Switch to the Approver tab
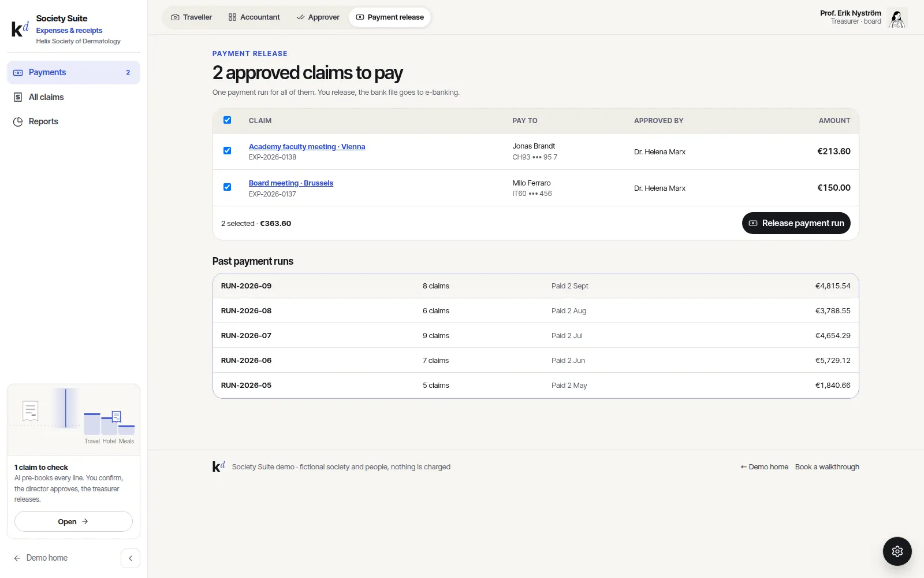 pos(318,17)
